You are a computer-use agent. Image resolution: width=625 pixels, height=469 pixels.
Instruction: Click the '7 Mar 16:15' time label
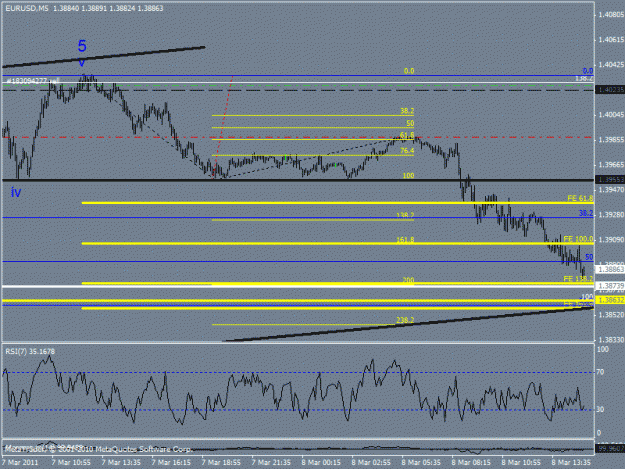coord(171,463)
